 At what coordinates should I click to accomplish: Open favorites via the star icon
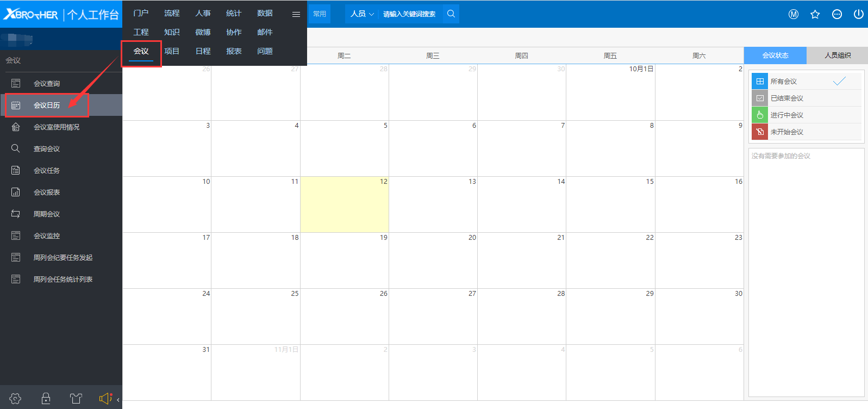[815, 14]
